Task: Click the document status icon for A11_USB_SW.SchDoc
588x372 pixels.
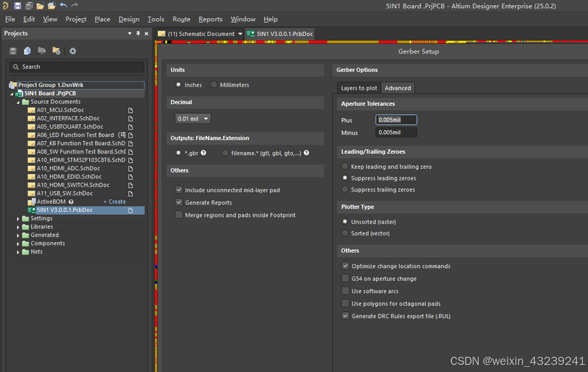Action: point(131,194)
